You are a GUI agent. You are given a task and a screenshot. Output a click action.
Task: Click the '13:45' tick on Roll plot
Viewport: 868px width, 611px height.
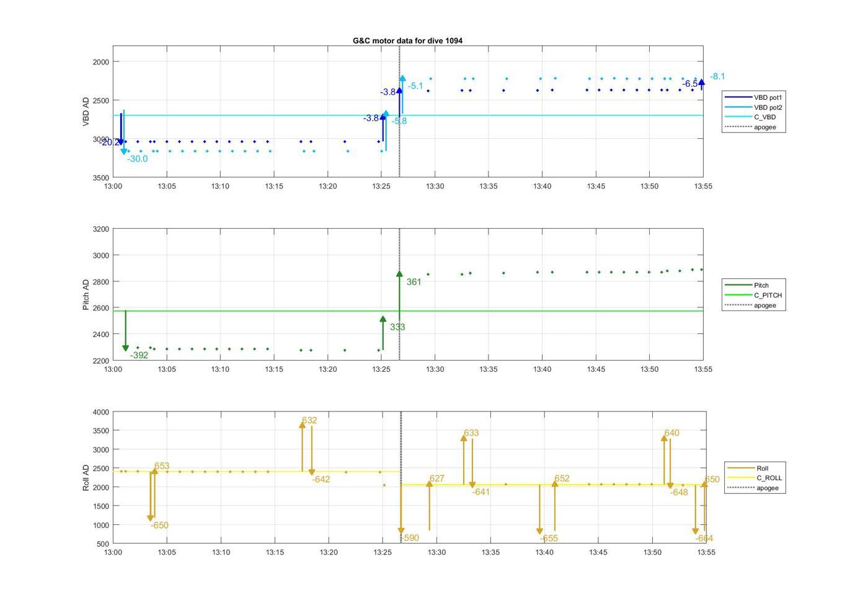point(598,552)
